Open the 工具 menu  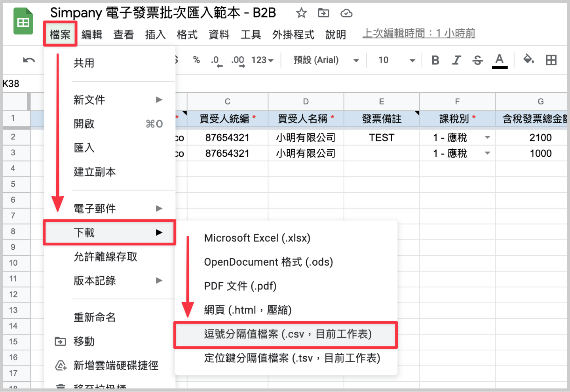(251, 34)
